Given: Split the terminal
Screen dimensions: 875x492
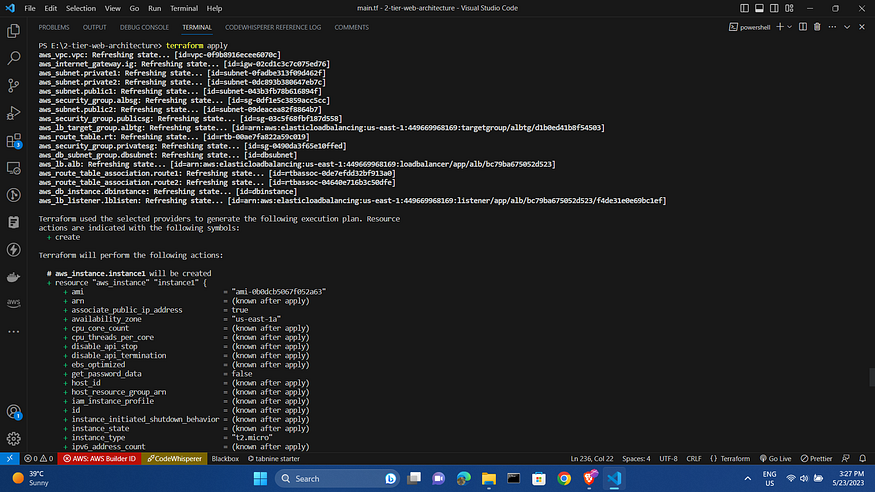Looking at the screenshot, I should tap(802, 27).
